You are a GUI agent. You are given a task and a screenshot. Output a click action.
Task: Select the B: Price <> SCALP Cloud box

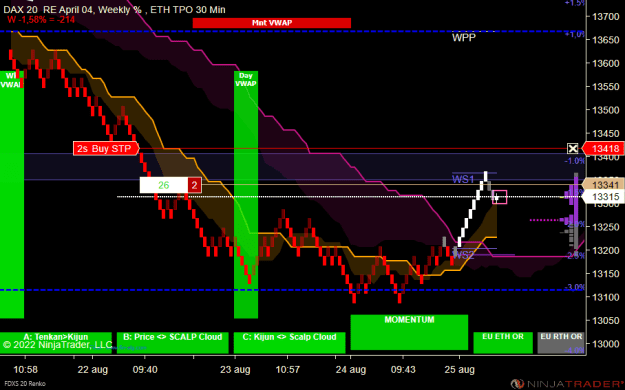pos(173,343)
